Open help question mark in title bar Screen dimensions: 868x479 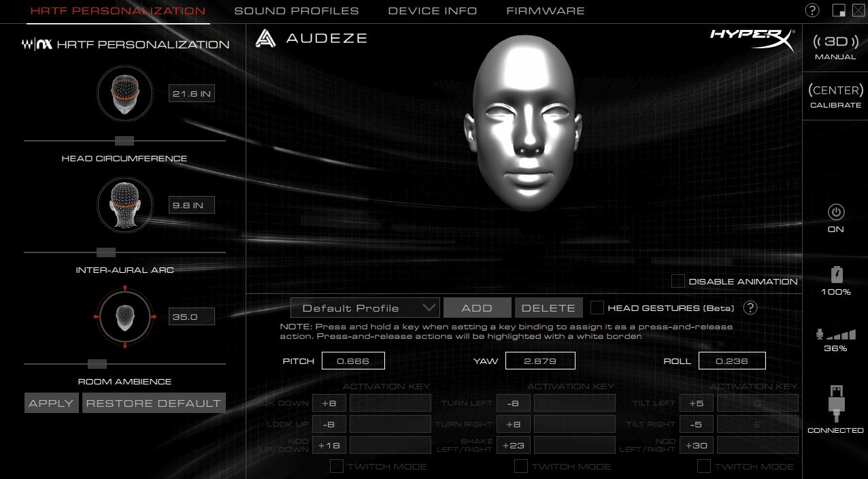(x=812, y=10)
